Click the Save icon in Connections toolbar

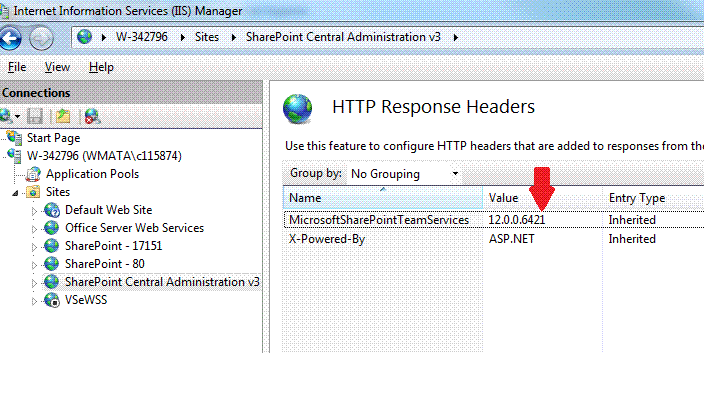(x=35, y=116)
